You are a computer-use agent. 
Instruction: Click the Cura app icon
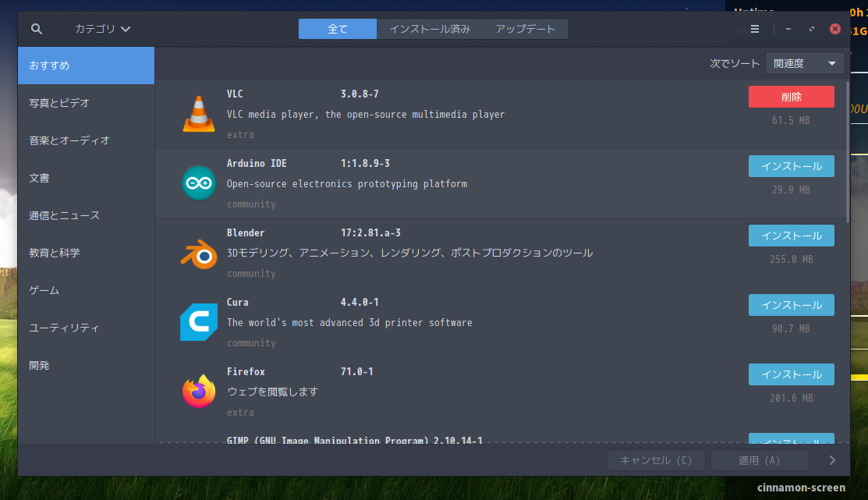[x=199, y=322]
